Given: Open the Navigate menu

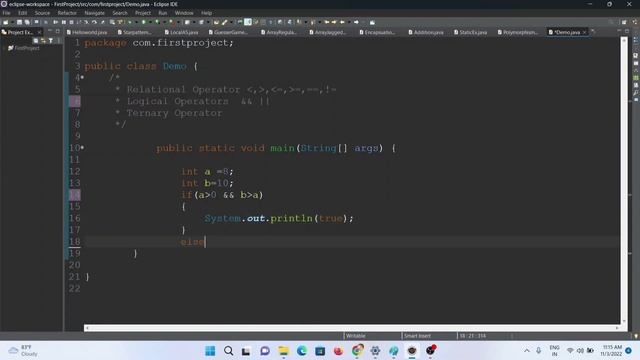Looking at the screenshot, I should click(94, 13).
